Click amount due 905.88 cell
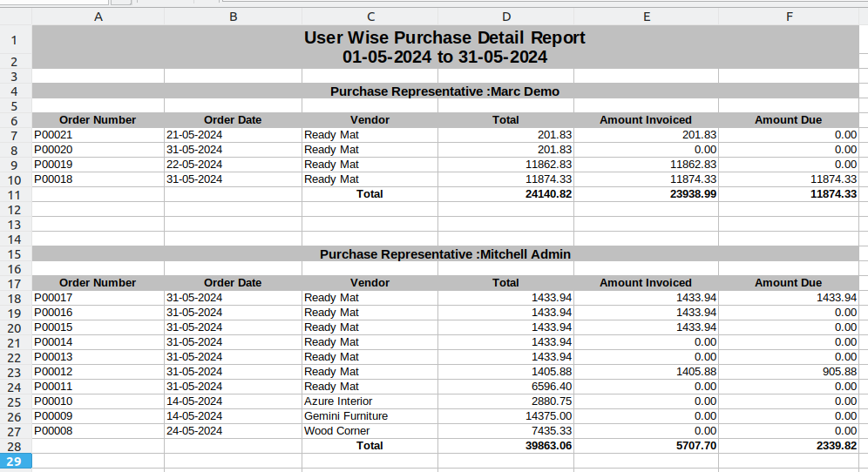The height and width of the screenshot is (472, 868). [788, 372]
